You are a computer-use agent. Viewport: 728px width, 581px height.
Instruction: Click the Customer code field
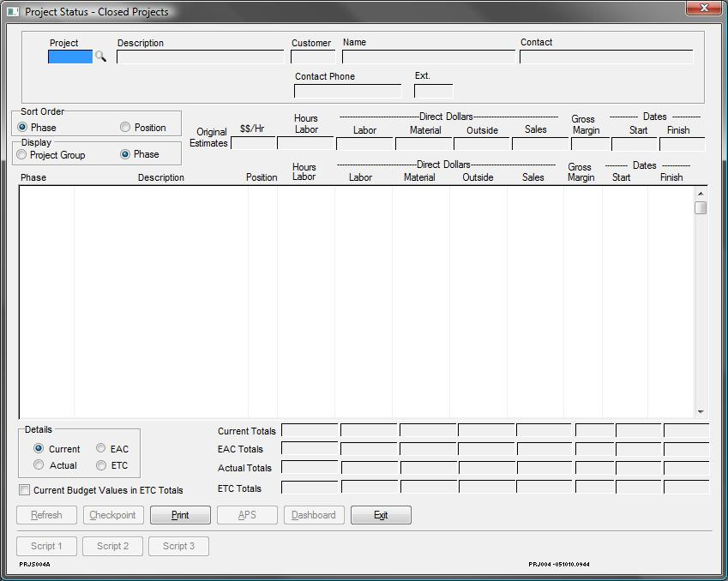coord(313,57)
